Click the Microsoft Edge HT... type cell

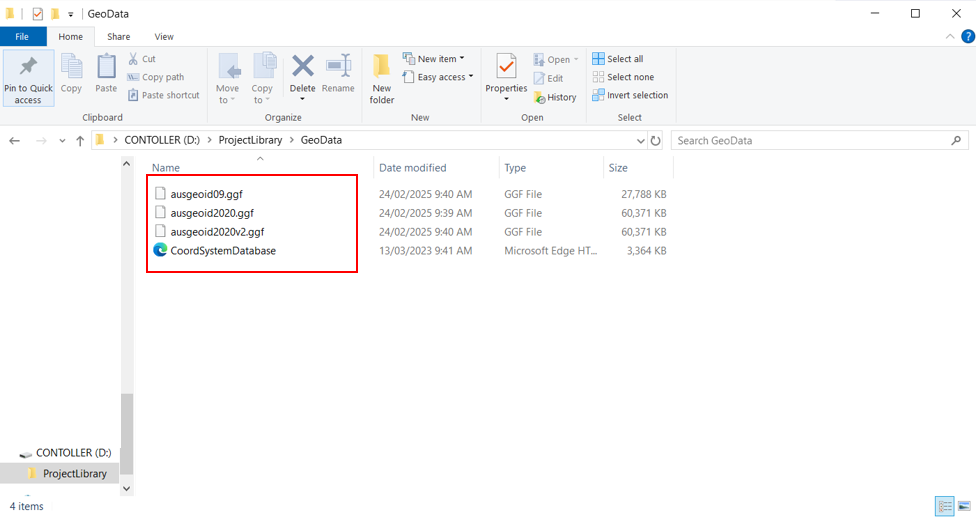[550, 250]
